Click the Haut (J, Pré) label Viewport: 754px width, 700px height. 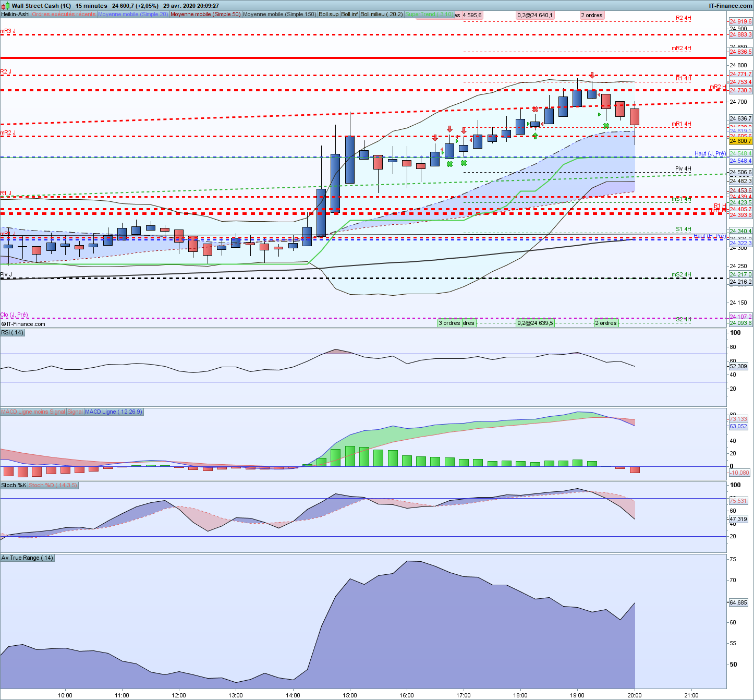pos(710,153)
